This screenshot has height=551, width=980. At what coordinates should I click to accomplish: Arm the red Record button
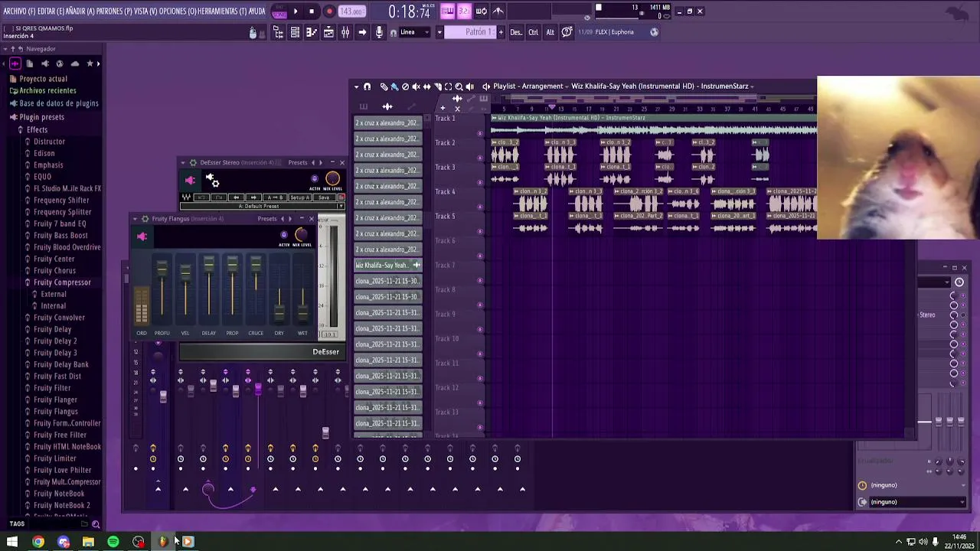pos(329,11)
